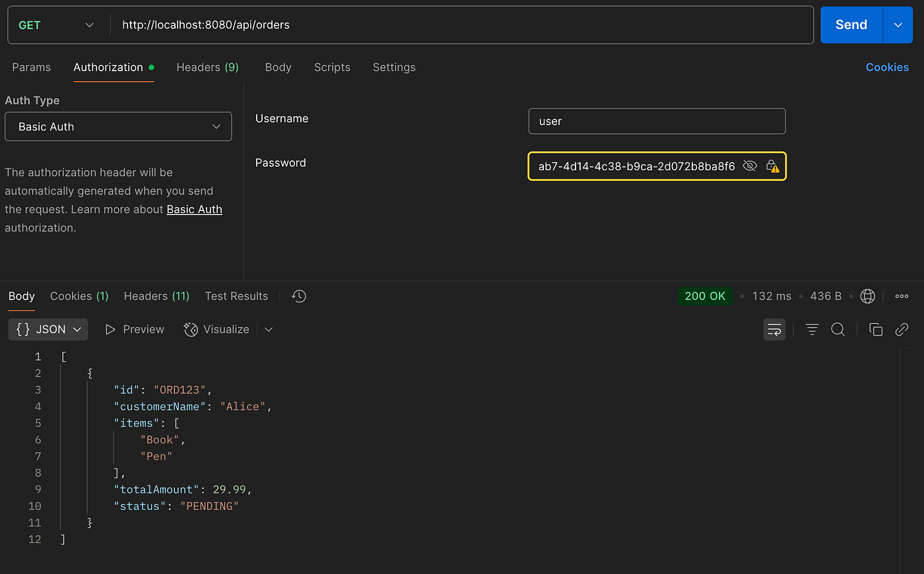Search the response body with magnifier icon
This screenshot has height=574, width=924.
click(838, 329)
